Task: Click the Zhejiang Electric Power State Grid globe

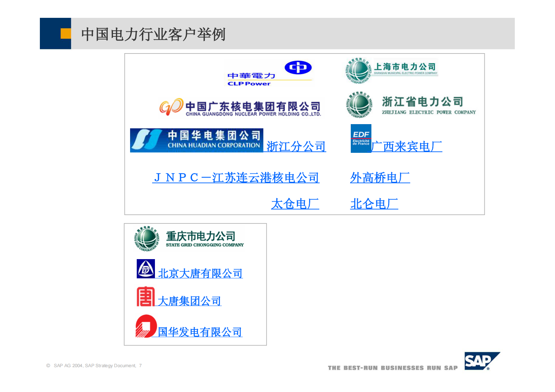Action: 359,105
